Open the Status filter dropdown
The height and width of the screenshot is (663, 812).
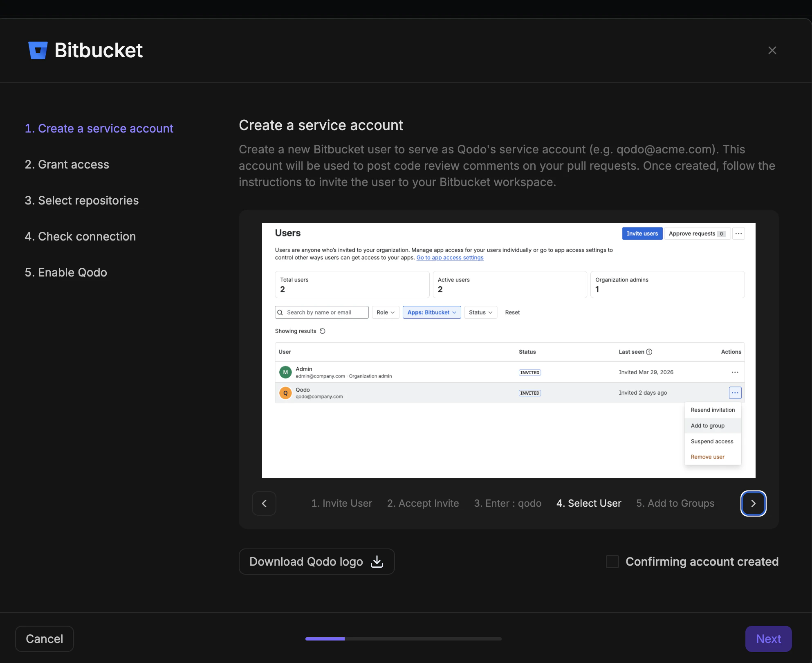click(480, 312)
